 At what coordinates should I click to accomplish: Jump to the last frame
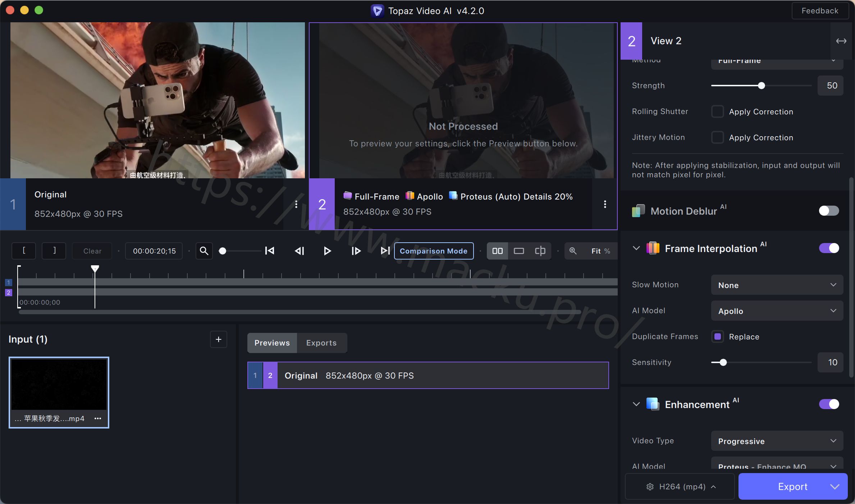[x=385, y=251]
